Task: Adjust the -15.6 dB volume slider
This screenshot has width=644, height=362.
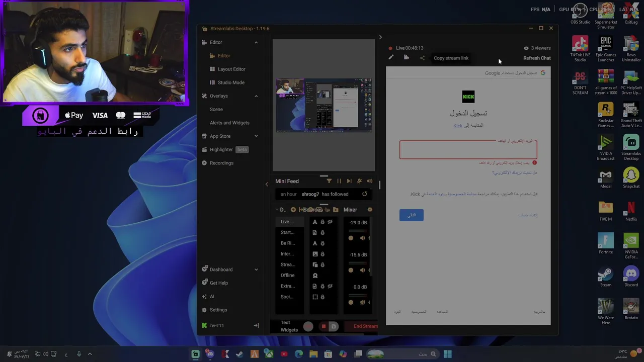Action: pyautogui.click(x=351, y=270)
